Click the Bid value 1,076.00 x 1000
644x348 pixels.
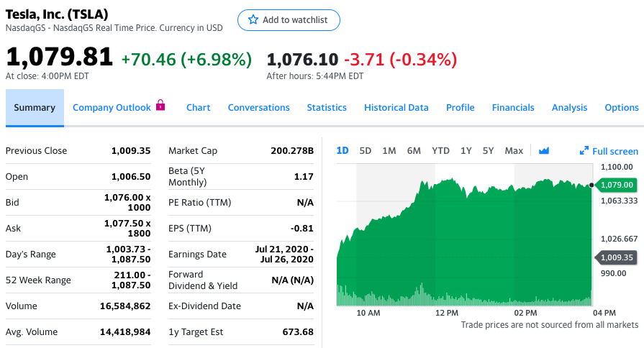click(x=127, y=202)
